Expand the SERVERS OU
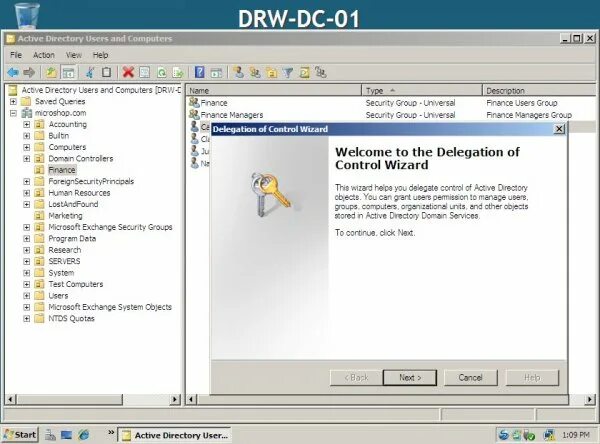The image size is (600, 444). click(26, 261)
